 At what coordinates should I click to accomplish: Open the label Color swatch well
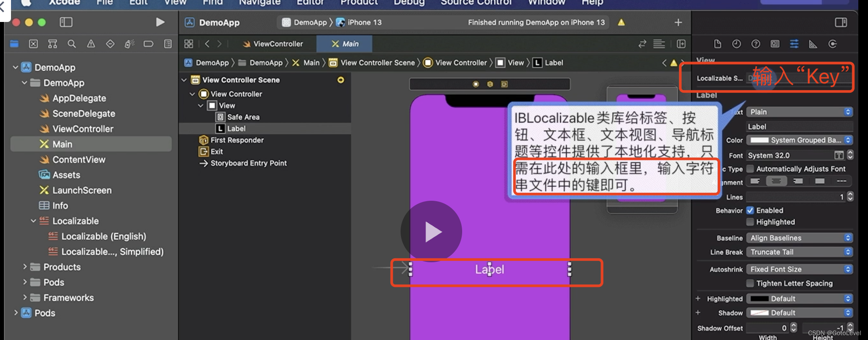click(x=759, y=140)
